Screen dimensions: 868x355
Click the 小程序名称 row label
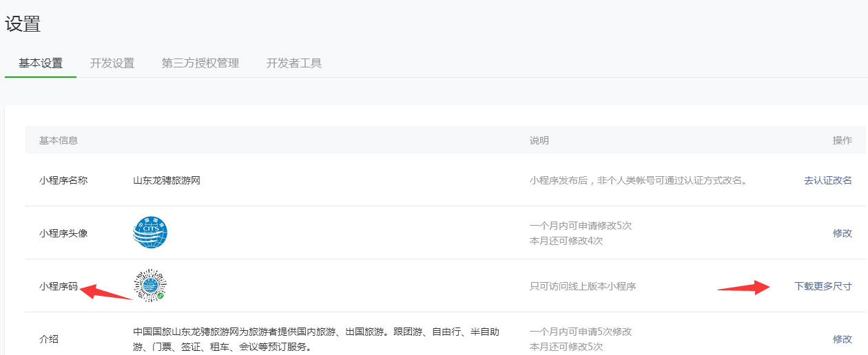tap(63, 180)
